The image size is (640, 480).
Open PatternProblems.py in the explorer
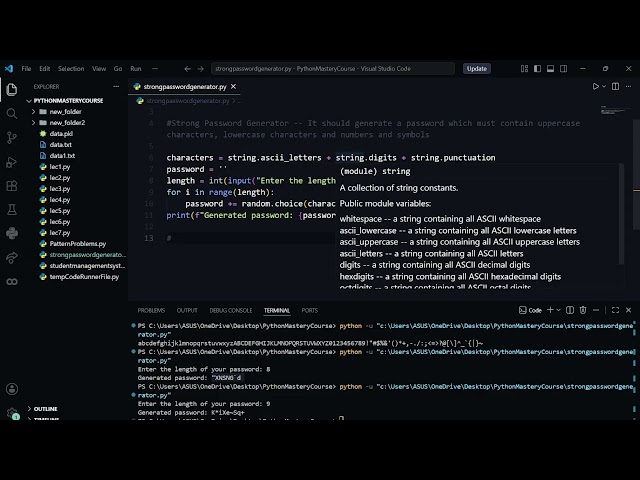click(78, 244)
